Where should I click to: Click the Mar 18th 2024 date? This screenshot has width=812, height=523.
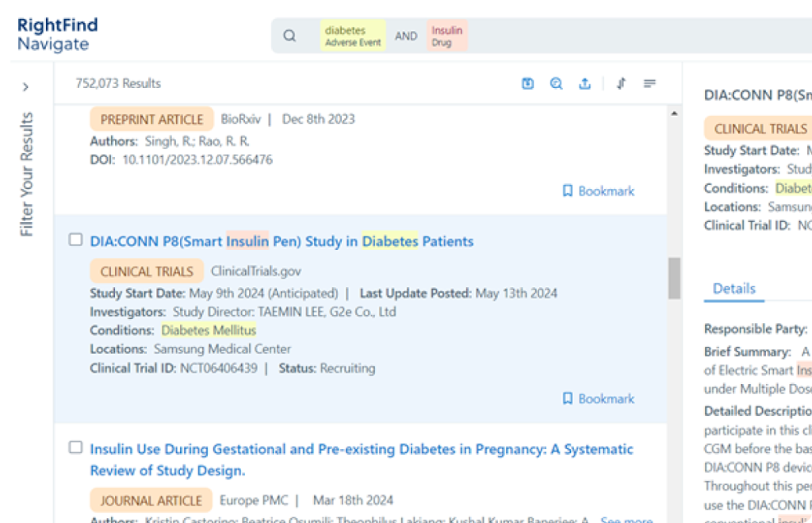click(x=353, y=500)
